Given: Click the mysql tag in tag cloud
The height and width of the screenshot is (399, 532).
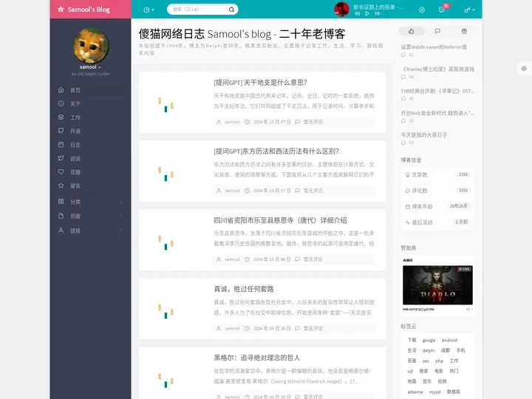Looking at the screenshot, I should (x=434, y=392).
